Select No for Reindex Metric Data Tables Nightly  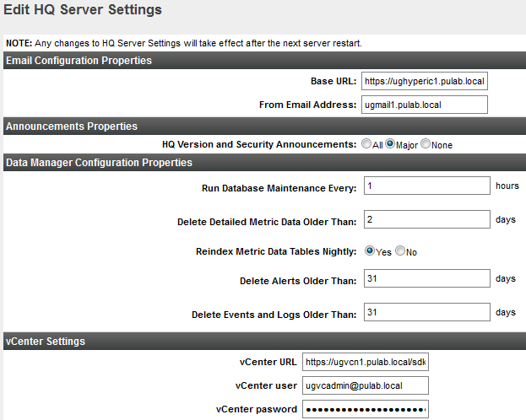[x=401, y=251]
